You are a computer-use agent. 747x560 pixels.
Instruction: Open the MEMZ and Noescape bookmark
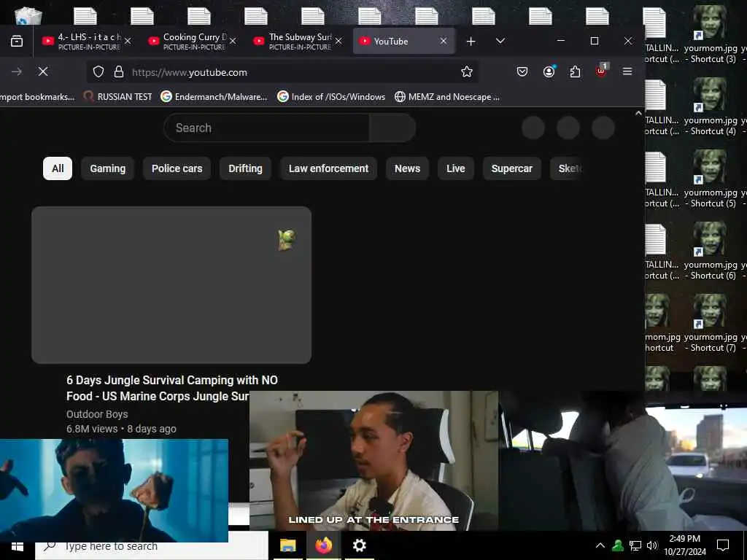click(447, 97)
